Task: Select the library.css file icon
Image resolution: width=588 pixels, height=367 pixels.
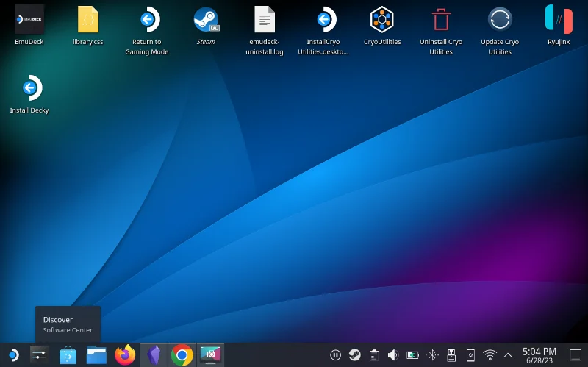Action: [x=88, y=20]
